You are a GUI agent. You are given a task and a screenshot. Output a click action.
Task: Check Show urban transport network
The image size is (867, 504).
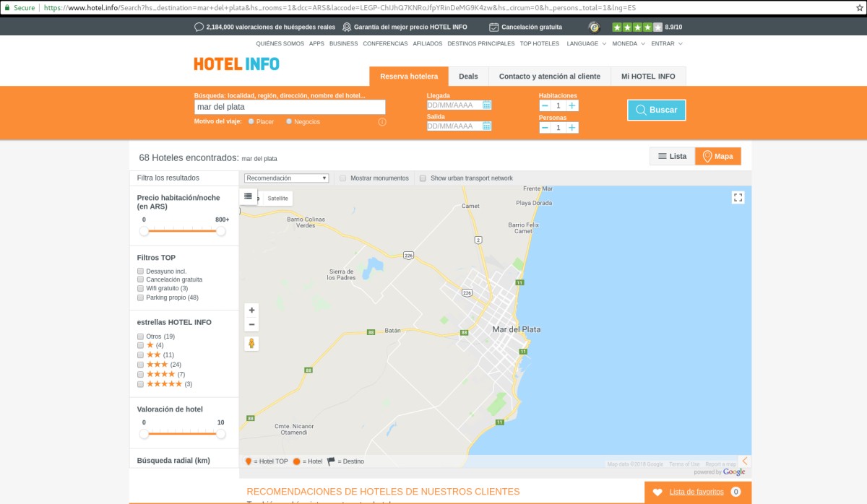pyautogui.click(x=423, y=178)
